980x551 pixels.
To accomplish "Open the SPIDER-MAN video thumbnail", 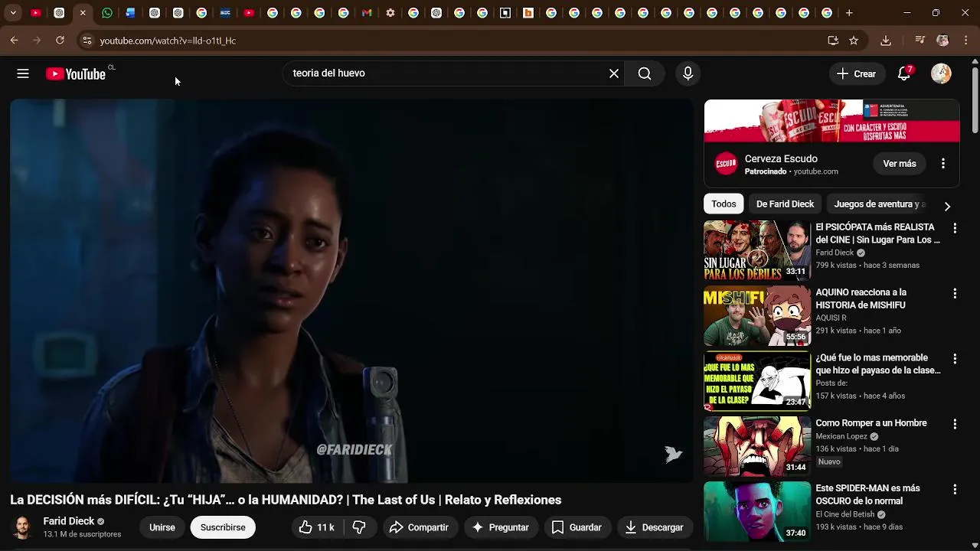I will pos(757,510).
